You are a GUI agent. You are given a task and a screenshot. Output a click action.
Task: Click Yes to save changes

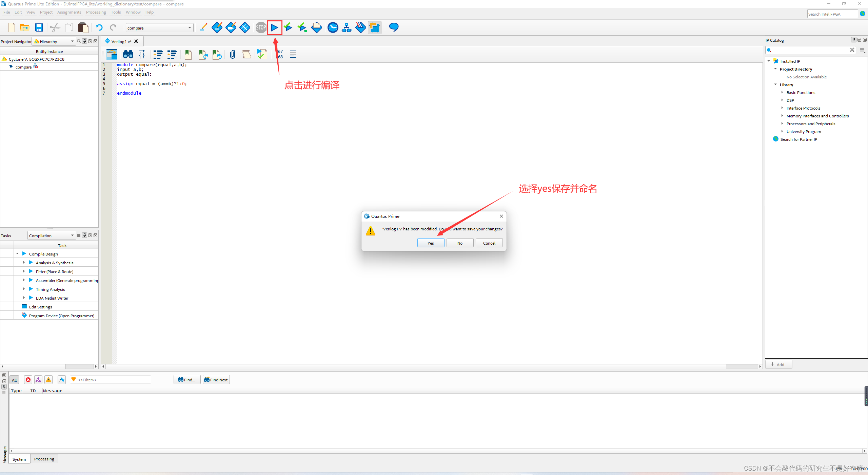(431, 243)
